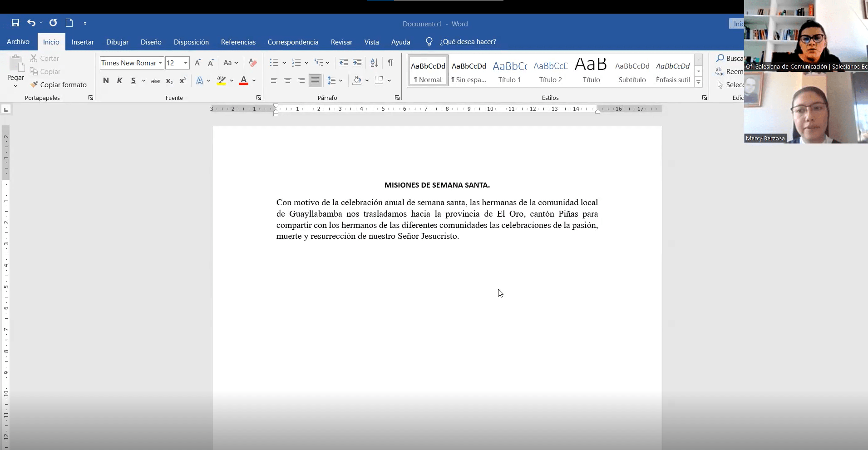Open the Change Case Aa dropdown
Screen dimensions: 868x450
[x=231, y=63]
